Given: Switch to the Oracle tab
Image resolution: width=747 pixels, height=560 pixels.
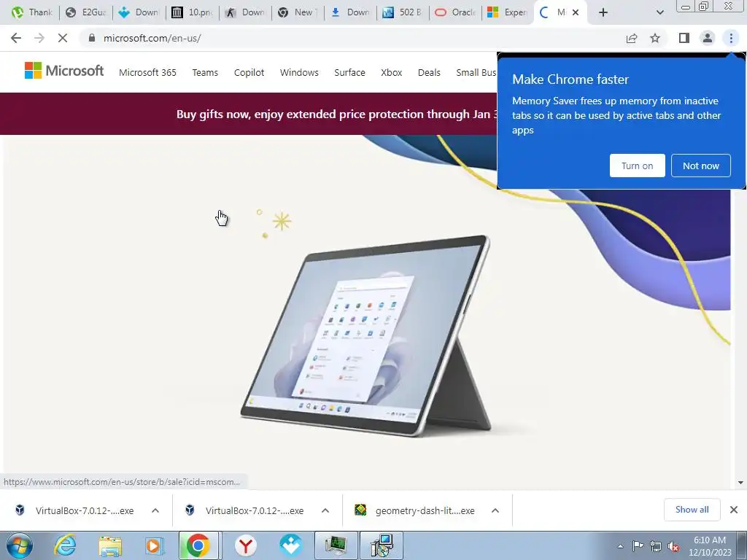Looking at the screenshot, I should (x=455, y=12).
